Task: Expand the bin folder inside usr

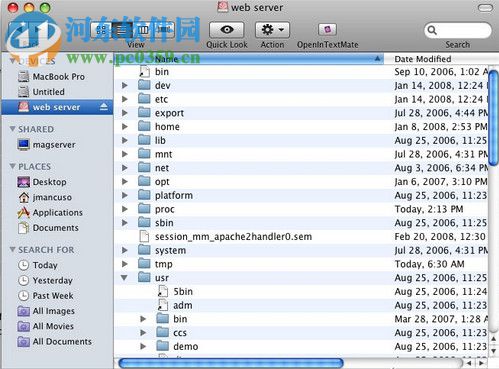Action: tap(143, 319)
